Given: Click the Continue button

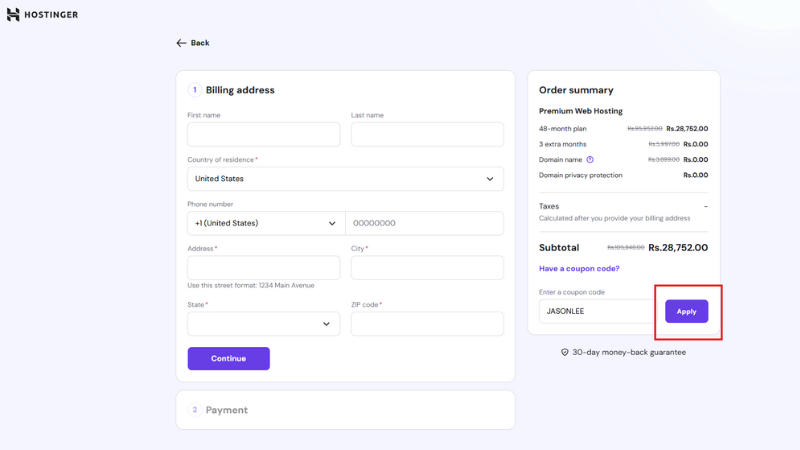Looking at the screenshot, I should pos(229,359).
